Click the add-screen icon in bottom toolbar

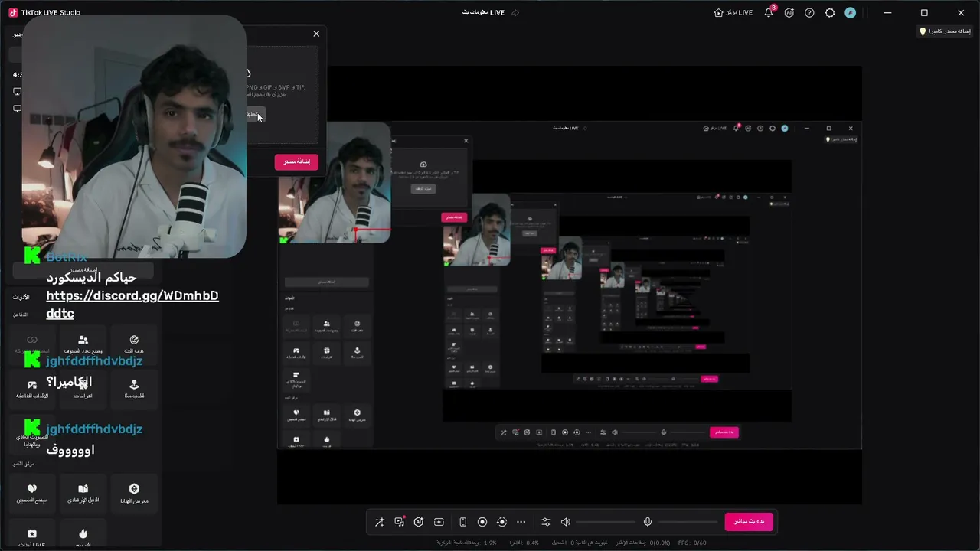(439, 522)
